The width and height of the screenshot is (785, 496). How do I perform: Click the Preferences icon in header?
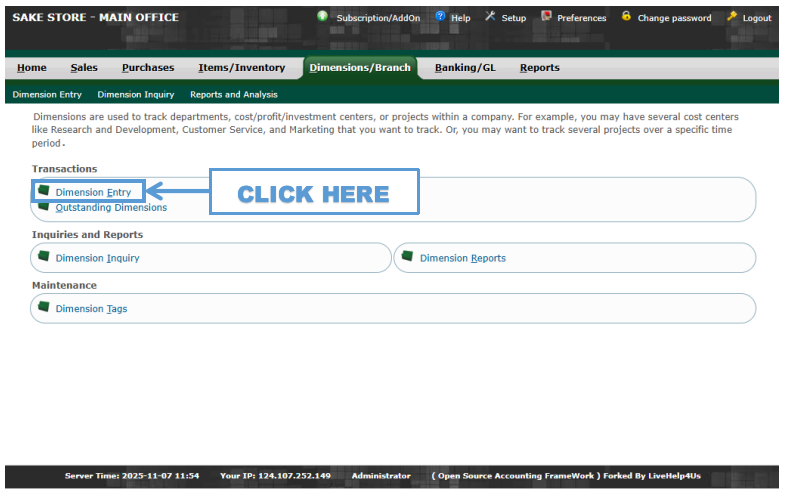pos(546,16)
